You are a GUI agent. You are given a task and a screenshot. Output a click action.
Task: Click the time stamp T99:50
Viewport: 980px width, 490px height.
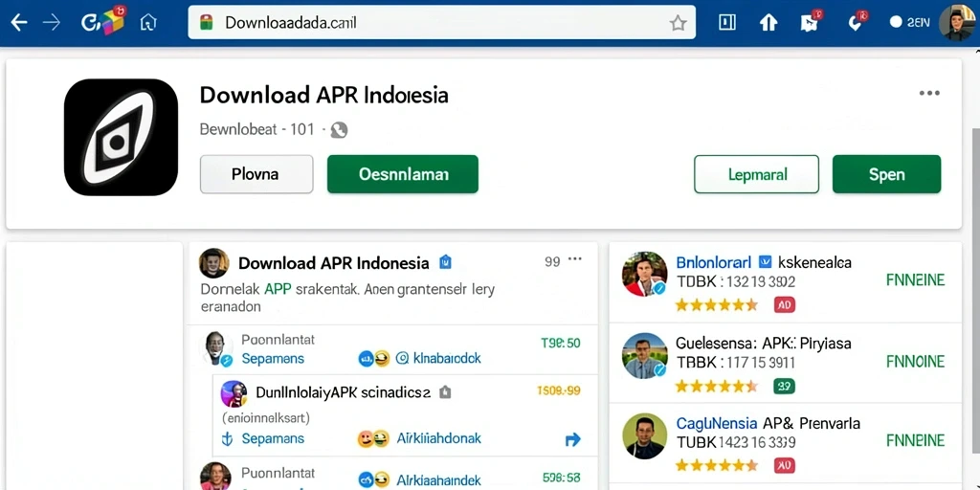(561, 343)
